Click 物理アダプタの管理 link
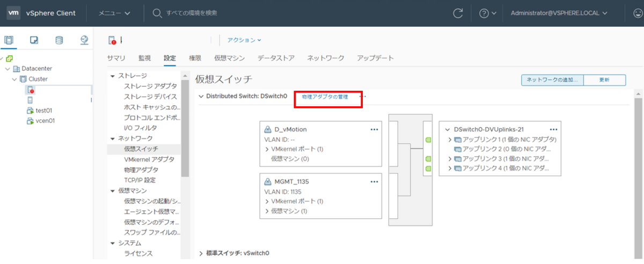Viewport: 644px width, 264px height. pos(325,97)
